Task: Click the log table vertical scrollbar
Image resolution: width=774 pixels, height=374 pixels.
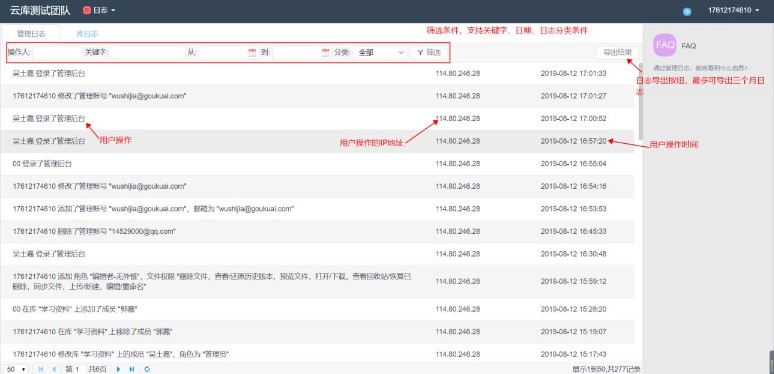Action: coord(641,101)
